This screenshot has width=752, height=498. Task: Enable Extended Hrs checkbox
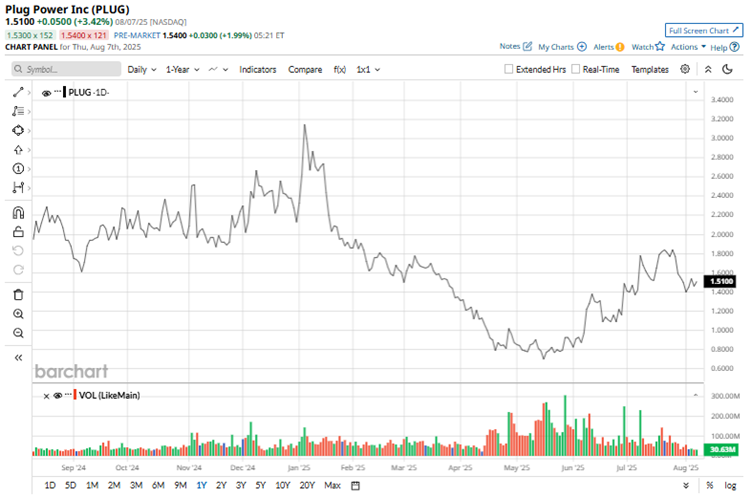(509, 69)
